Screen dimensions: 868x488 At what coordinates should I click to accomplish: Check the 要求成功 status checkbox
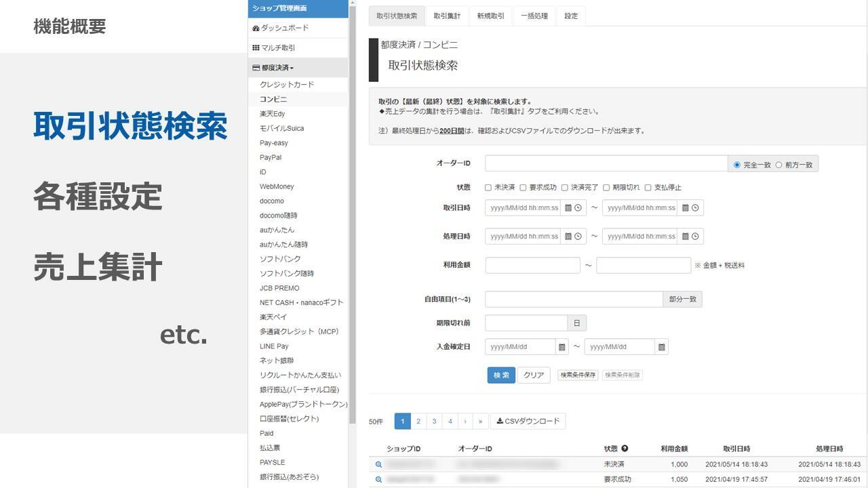(523, 188)
